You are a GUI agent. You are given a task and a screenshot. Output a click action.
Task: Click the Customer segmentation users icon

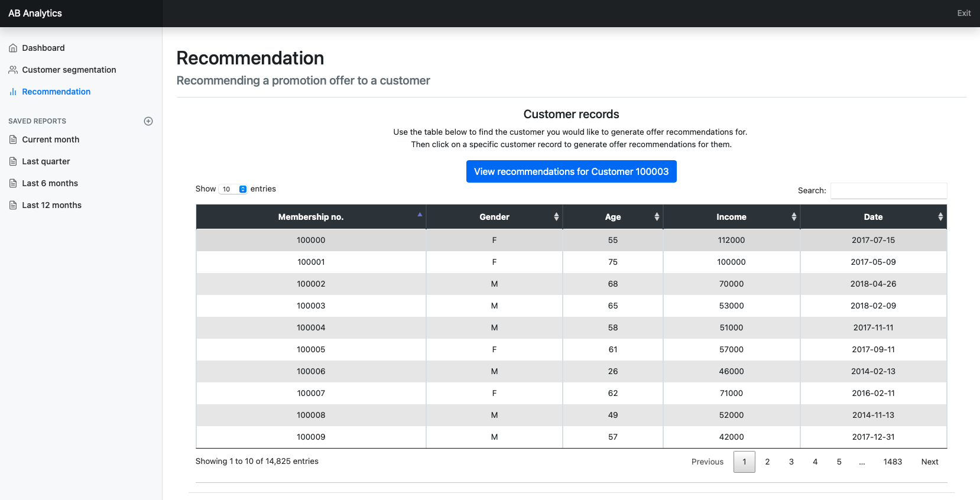[x=13, y=70]
